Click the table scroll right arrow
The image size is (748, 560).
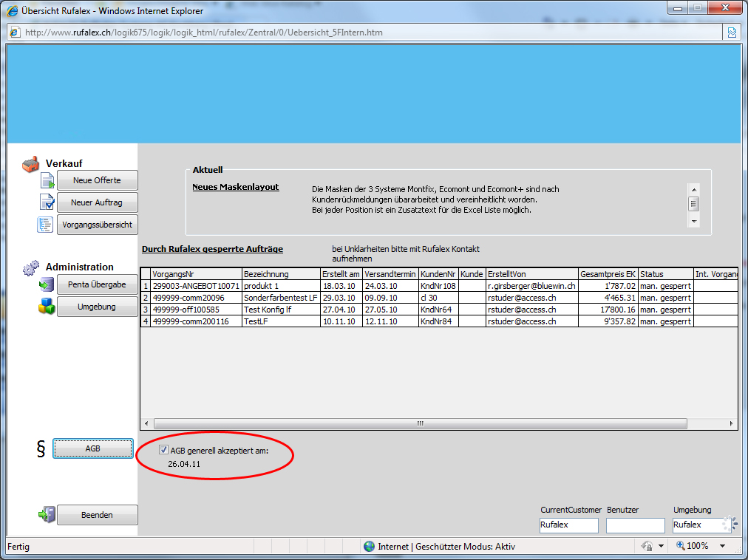click(731, 423)
